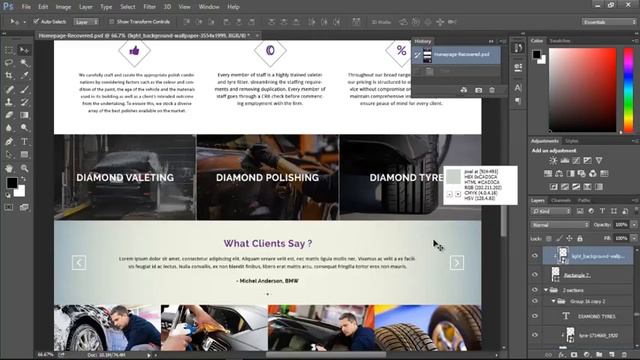Create a new group folder icon

pos(599,355)
